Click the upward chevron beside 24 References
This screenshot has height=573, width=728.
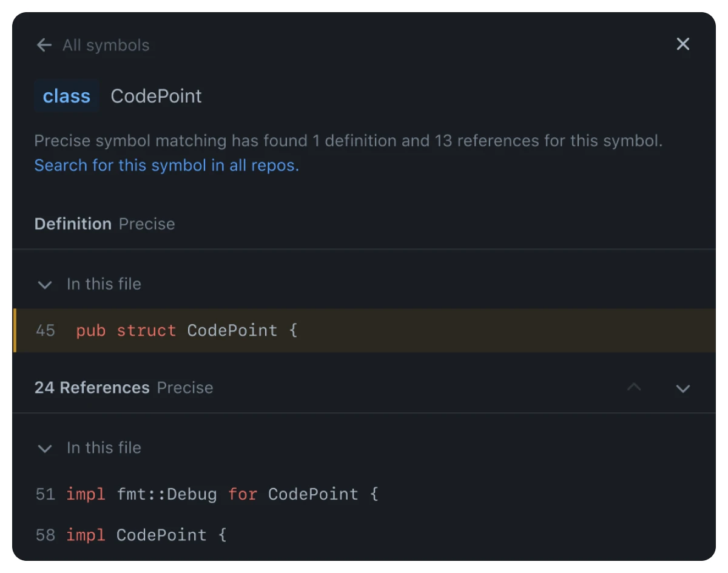[x=634, y=387]
